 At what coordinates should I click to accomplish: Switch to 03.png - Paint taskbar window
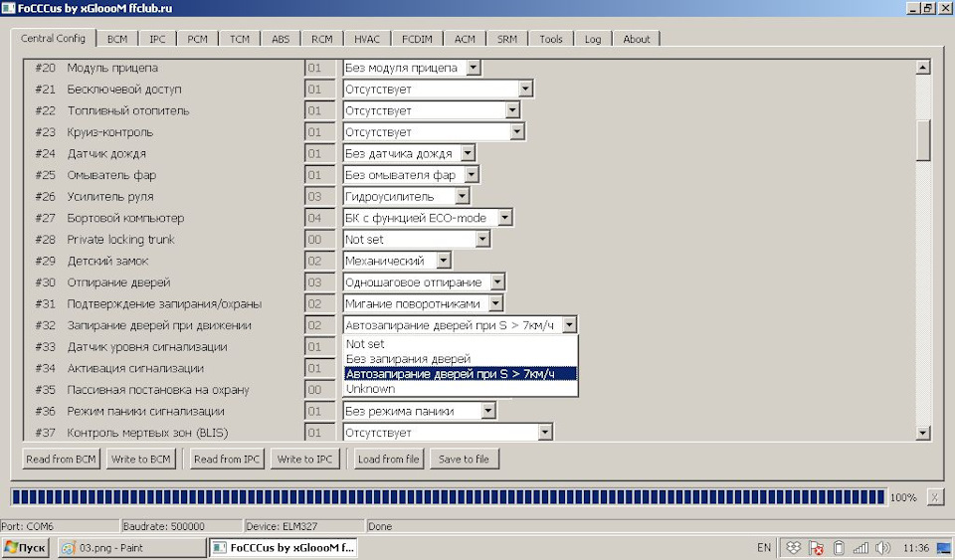coord(131,548)
